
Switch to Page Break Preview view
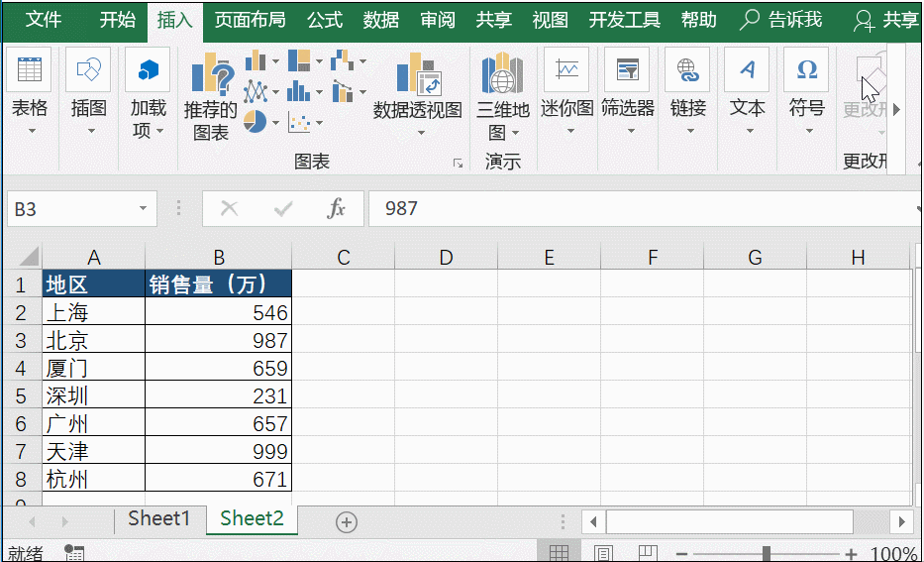point(648,553)
